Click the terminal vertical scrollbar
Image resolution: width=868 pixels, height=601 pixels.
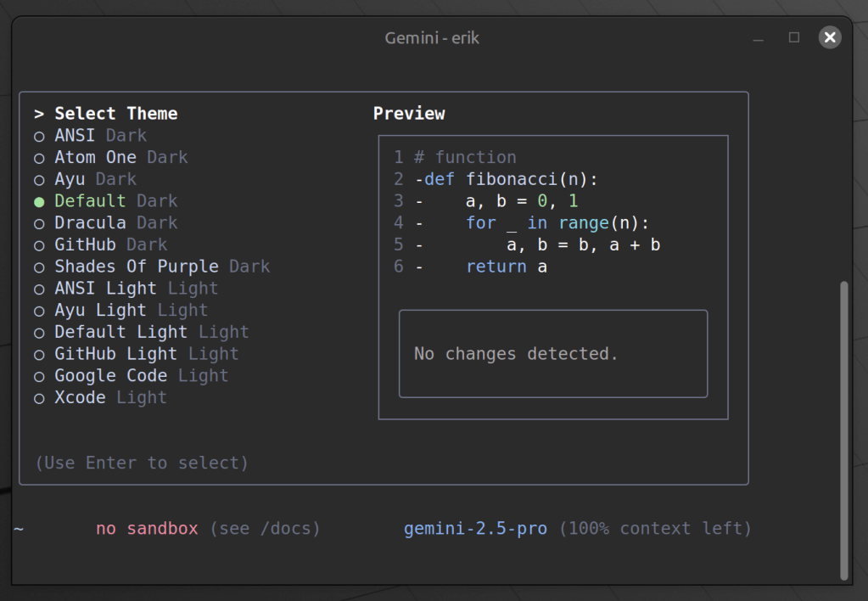[843, 429]
